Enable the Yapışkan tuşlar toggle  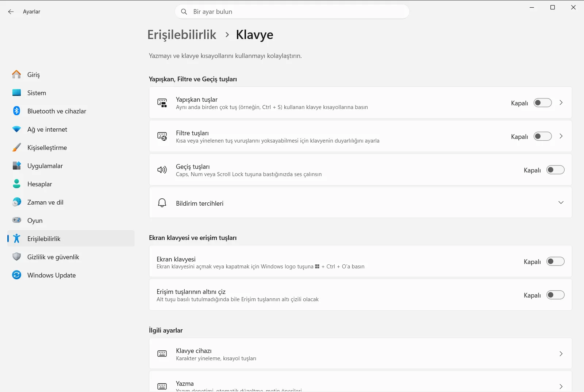click(542, 103)
